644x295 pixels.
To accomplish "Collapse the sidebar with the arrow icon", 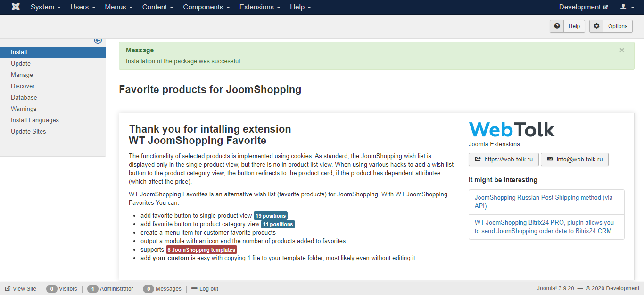I will coord(98,41).
